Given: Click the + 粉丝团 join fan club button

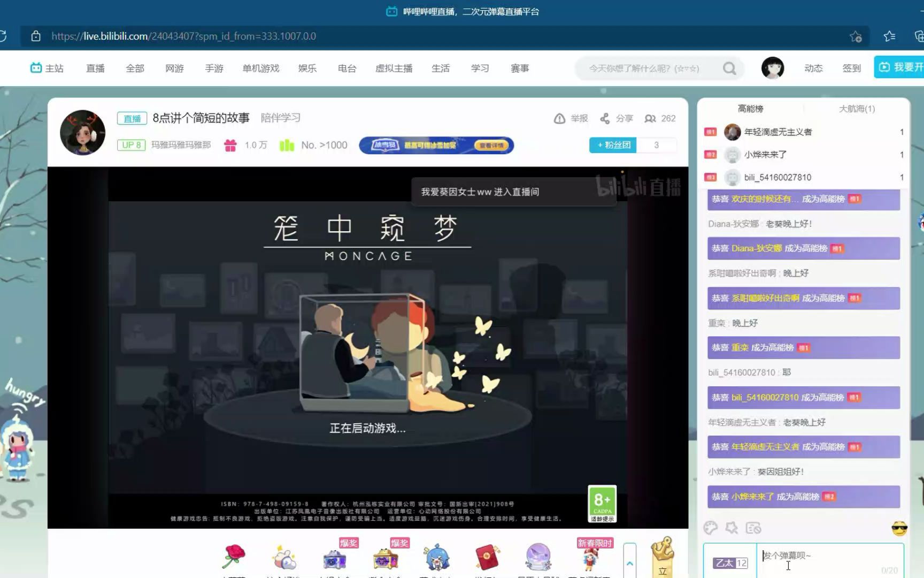Looking at the screenshot, I should point(613,145).
